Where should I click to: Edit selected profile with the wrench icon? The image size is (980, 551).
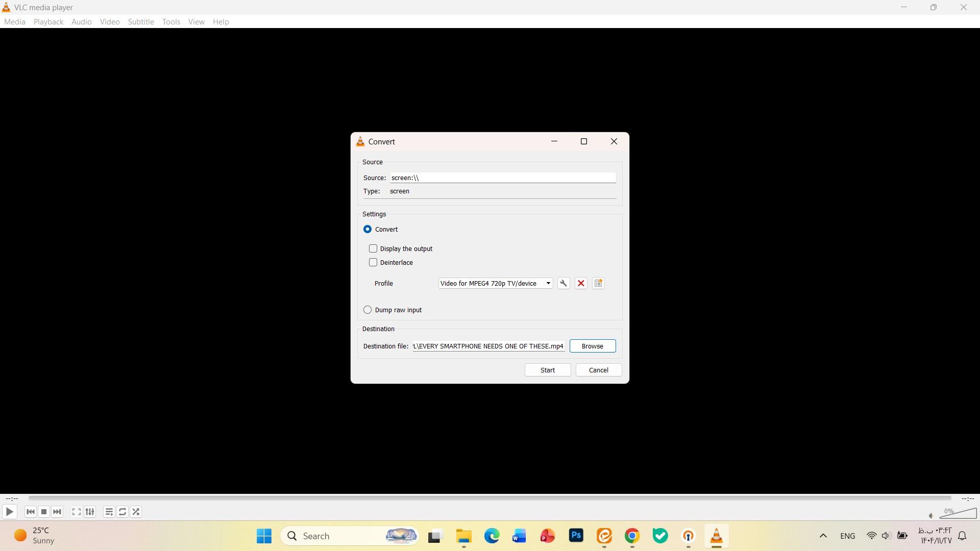tap(563, 283)
